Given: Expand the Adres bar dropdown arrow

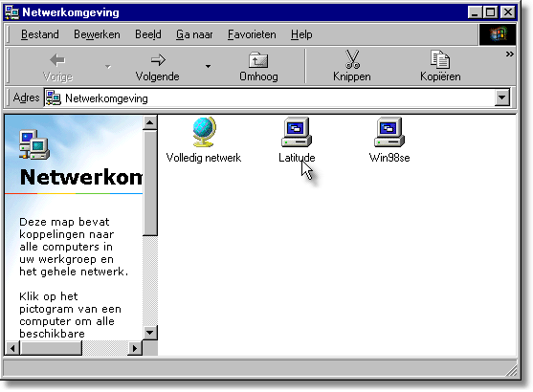Looking at the screenshot, I should tap(502, 98).
